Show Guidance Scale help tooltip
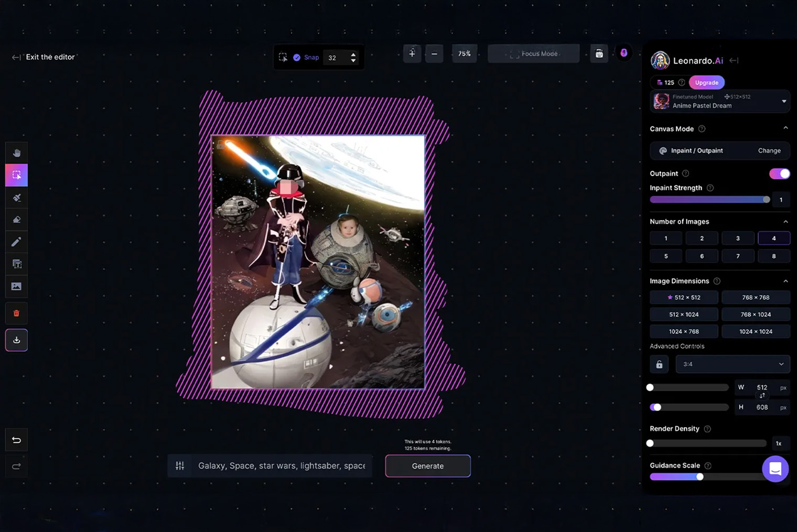 (x=708, y=465)
